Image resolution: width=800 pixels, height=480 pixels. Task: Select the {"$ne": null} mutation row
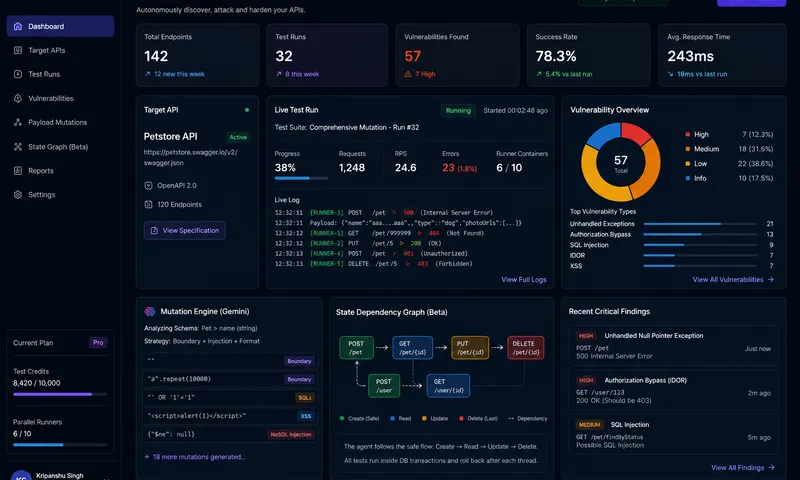pyautogui.click(x=230, y=434)
